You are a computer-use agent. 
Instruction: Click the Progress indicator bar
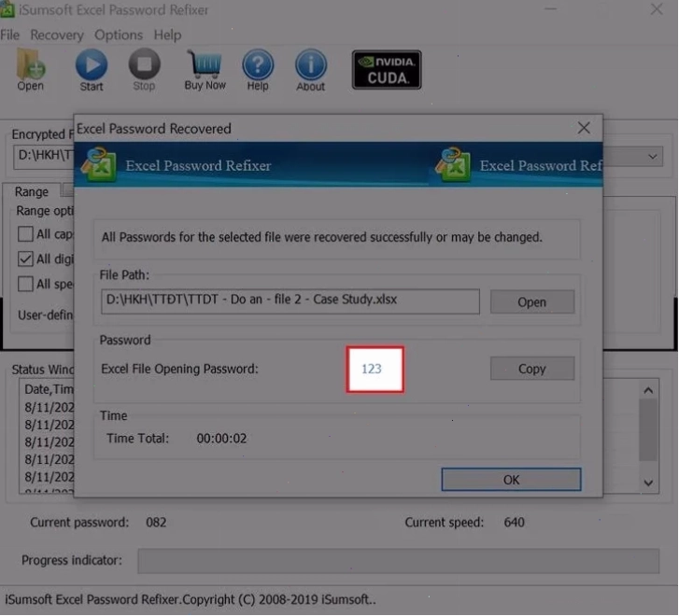point(399,561)
